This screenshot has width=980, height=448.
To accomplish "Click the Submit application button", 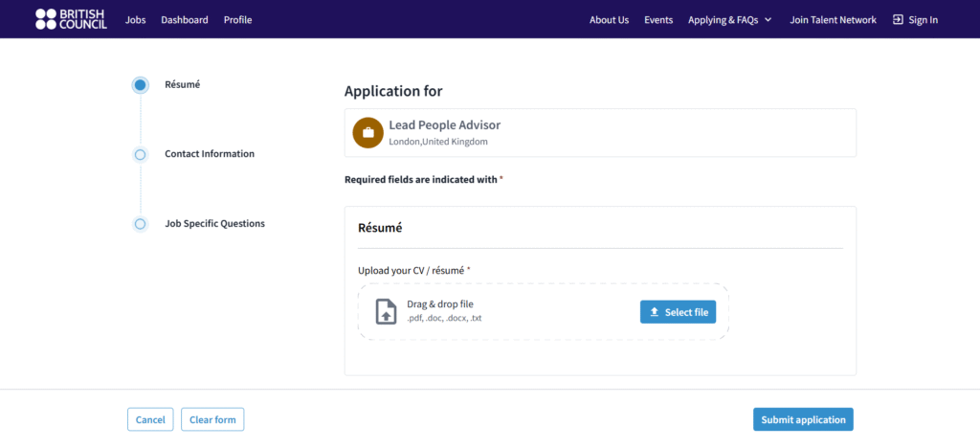I will 803,419.
